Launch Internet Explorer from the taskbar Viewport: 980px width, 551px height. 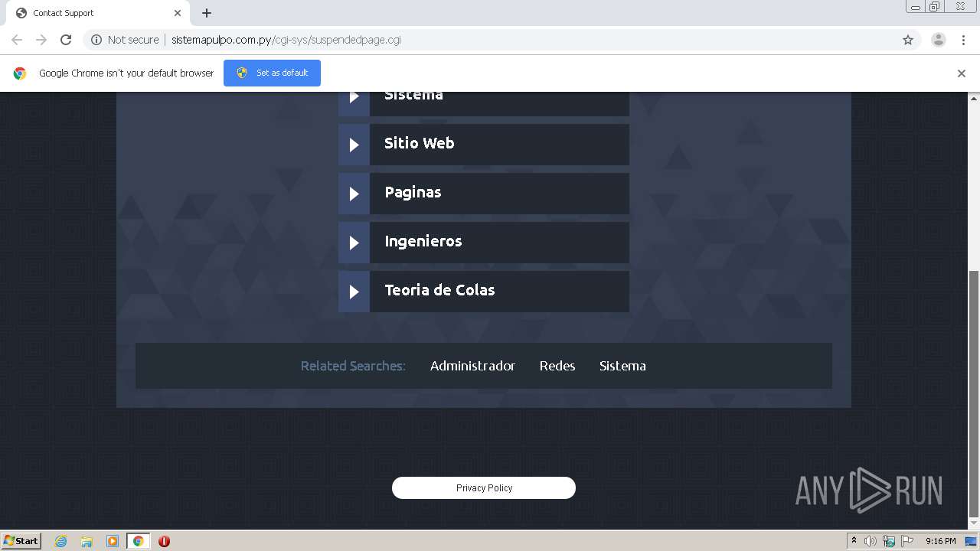(x=61, y=541)
